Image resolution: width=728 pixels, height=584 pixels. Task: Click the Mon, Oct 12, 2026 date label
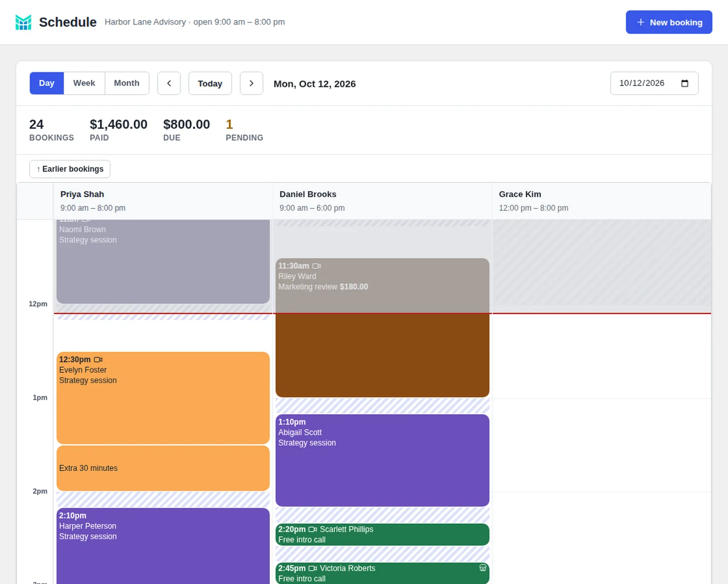(314, 84)
